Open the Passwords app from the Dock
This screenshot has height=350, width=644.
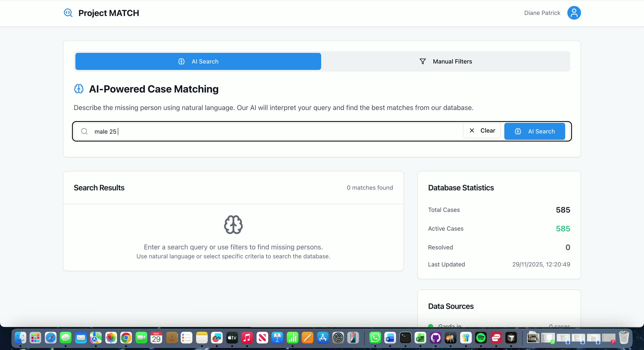[x=466, y=338]
